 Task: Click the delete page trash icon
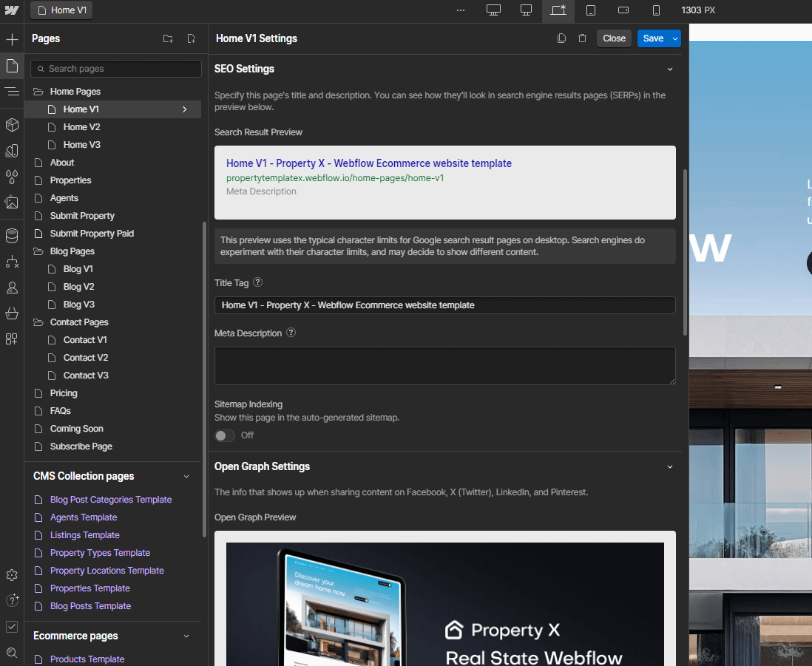582,38
